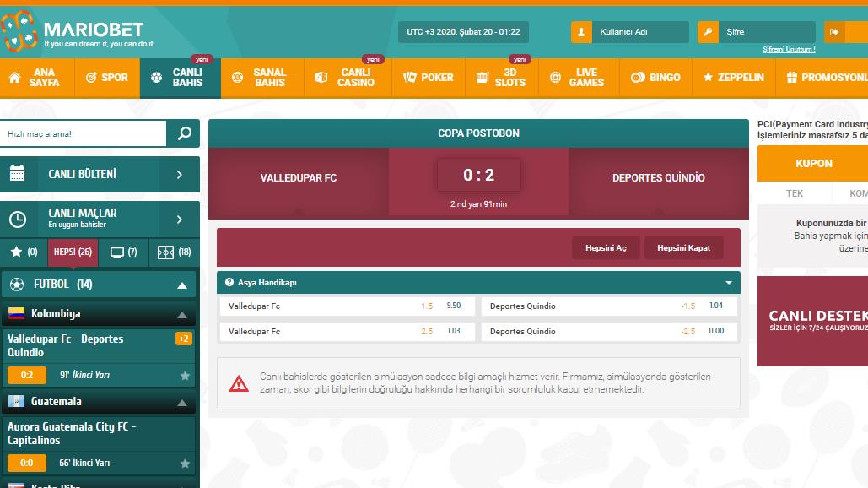Filter live streams with TV icon (7)

point(124,252)
